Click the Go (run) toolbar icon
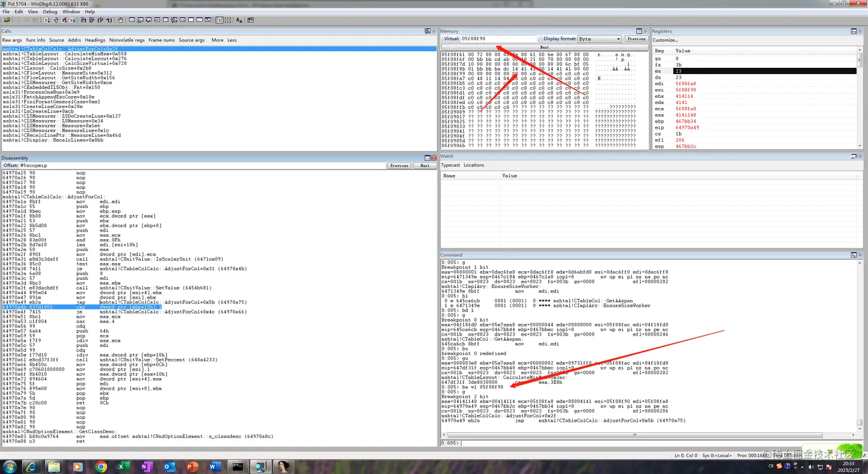 [x=47, y=20]
